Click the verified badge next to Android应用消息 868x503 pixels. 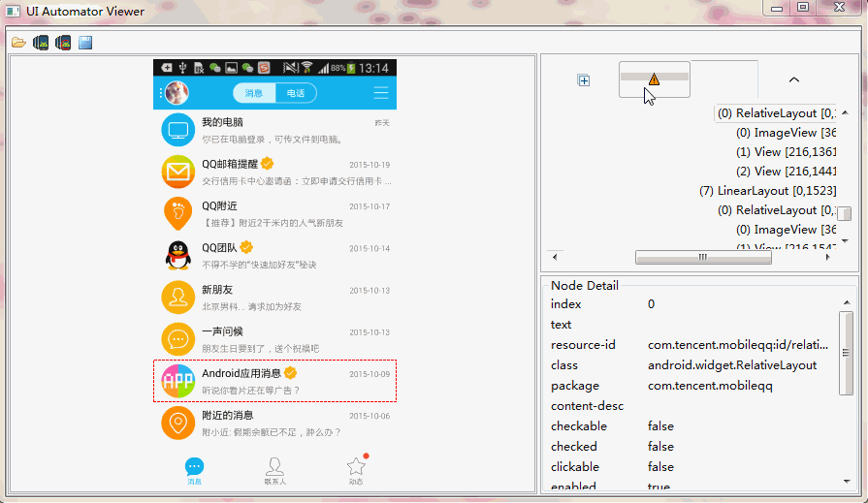coord(291,373)
